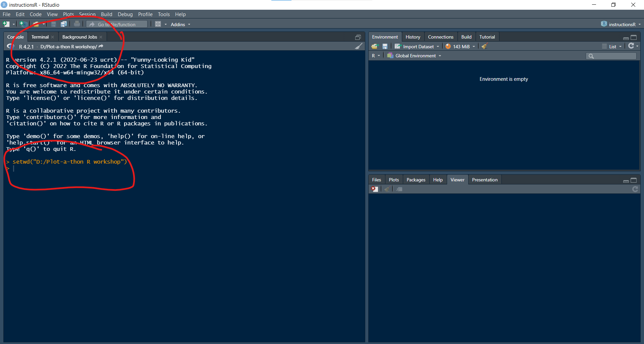
Task: Click the R logo in console header
Action: 11,46
